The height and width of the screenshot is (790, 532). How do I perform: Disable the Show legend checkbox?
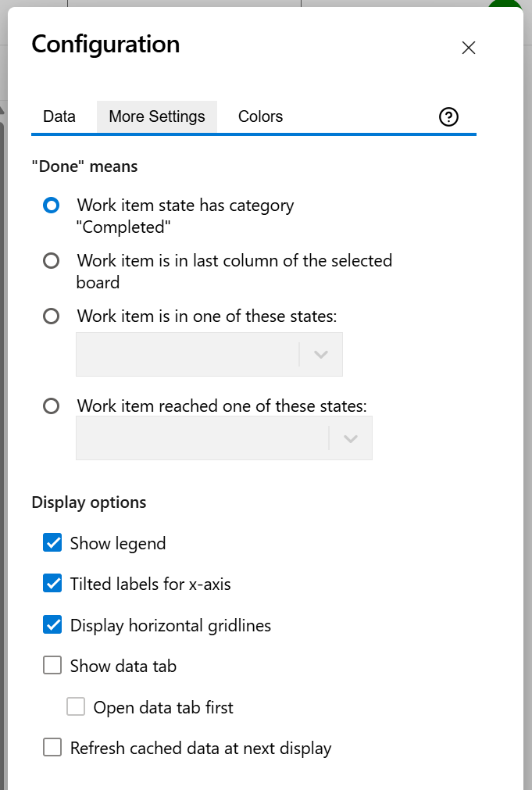click(52, 542)
